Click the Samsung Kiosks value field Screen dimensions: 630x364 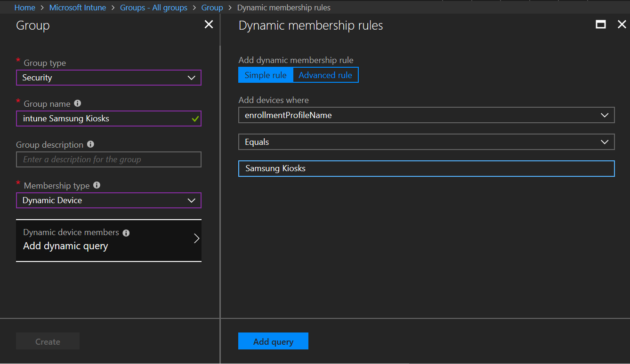coord(426,168)
